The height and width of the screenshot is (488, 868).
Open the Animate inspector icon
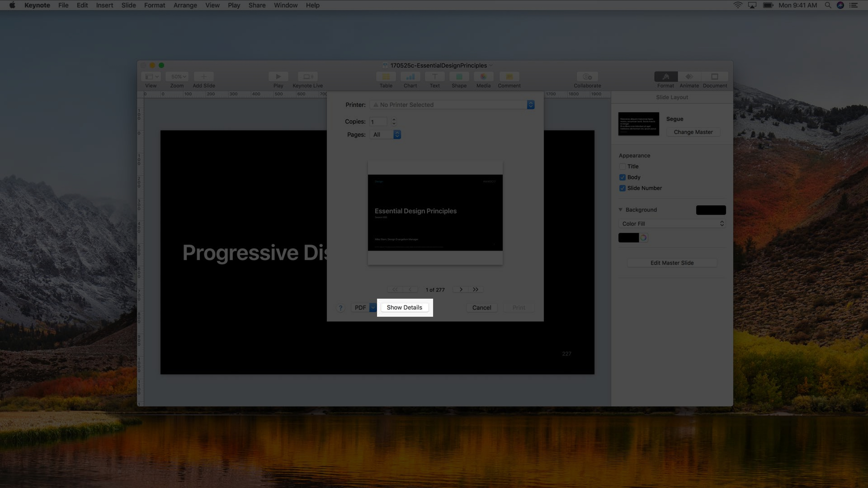tap(689, 77)
